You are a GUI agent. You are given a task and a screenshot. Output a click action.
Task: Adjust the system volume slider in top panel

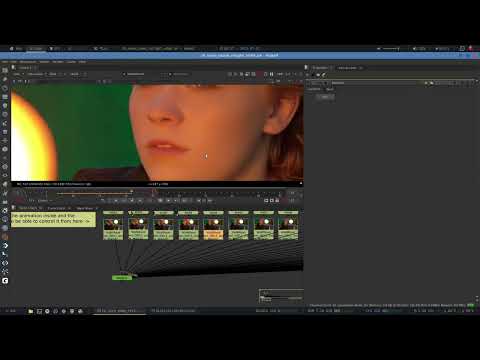click(x=391, y=49)
